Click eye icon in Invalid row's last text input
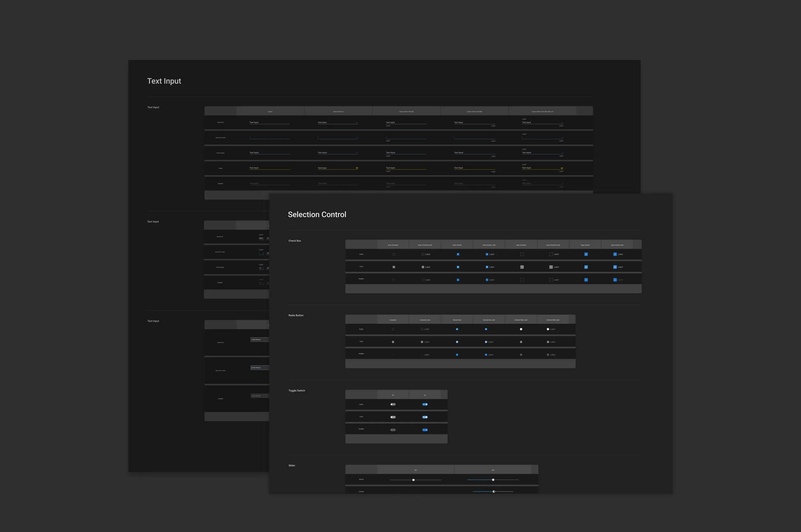This screenshot has width=801, height=532. tap(562, 168)
